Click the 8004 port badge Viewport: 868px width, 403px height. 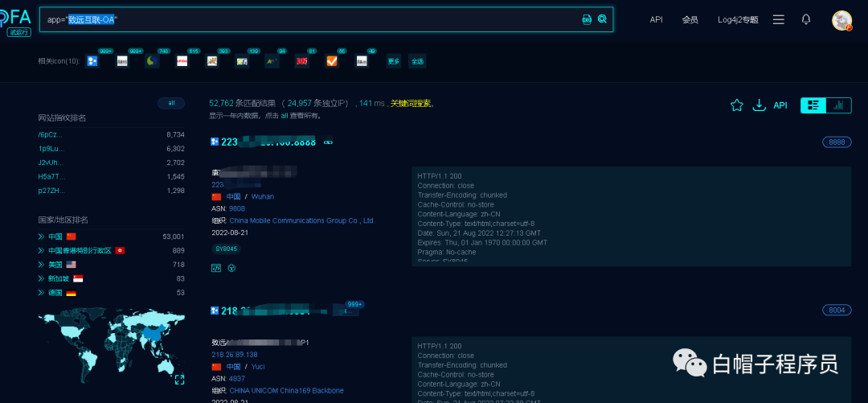coord(837,310)
